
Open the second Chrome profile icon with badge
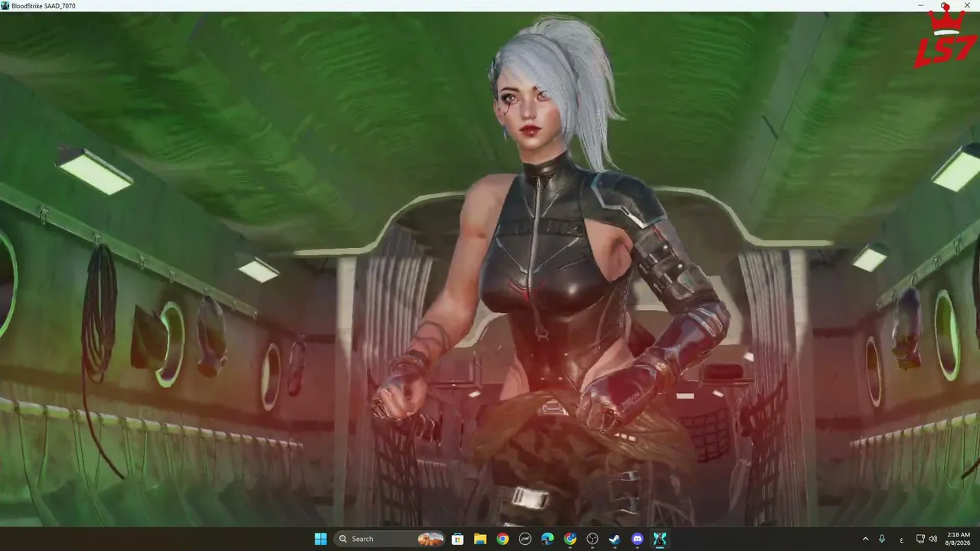[x=570, y=539]
